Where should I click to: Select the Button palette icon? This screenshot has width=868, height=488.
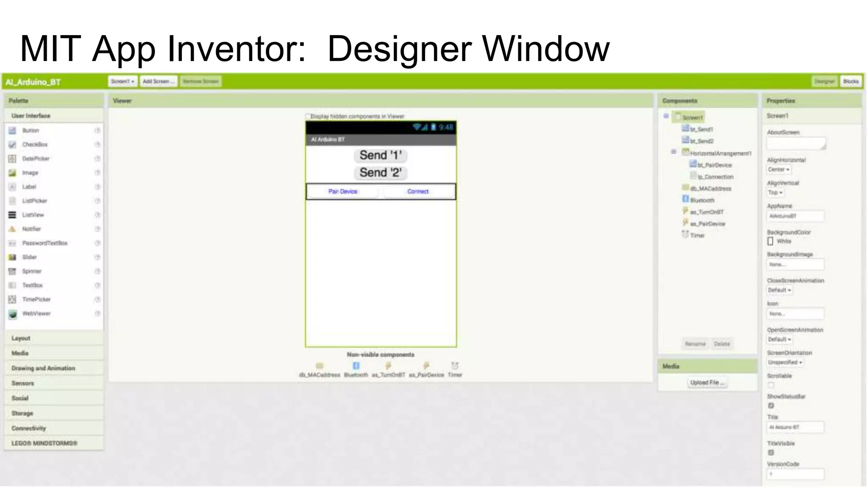13,130
